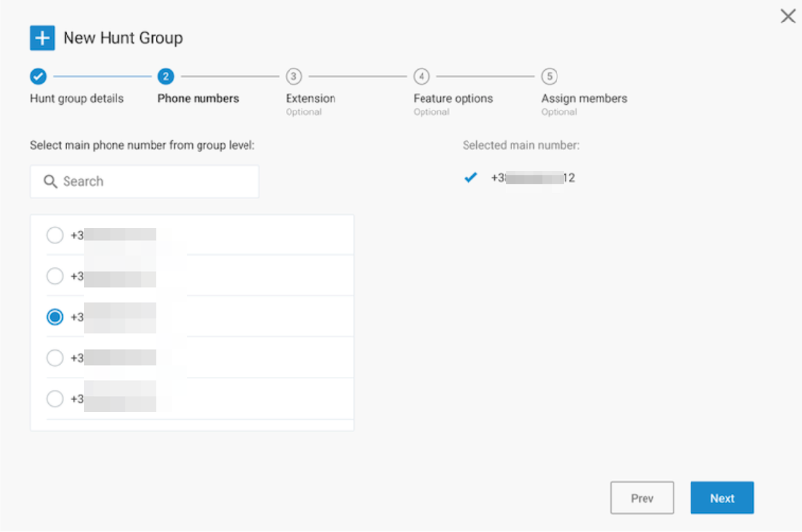802x532 pixels.
Task: Click the Prev button
Action: tap(642, 498)
